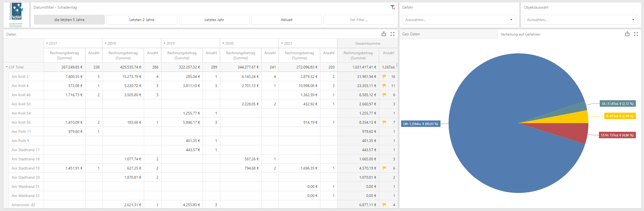
Task: Select the Ameronstr. 42 row label
Action: pos(23,205)
